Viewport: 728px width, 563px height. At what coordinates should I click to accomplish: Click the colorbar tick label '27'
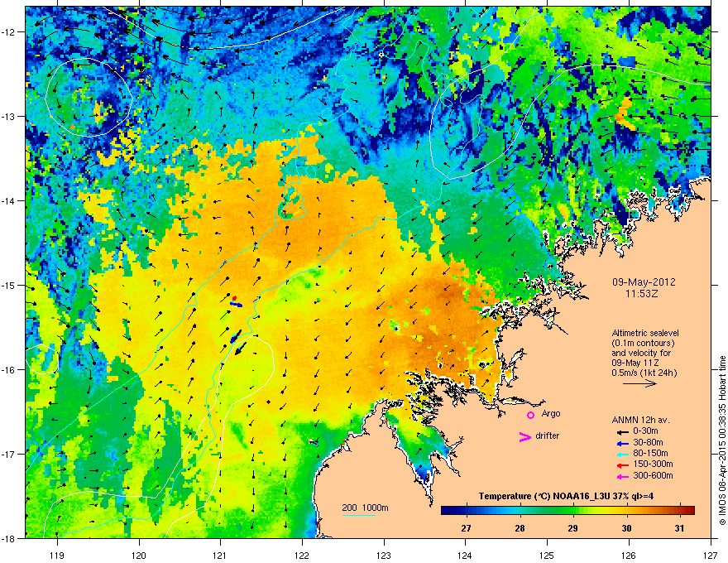click(466, 528)
